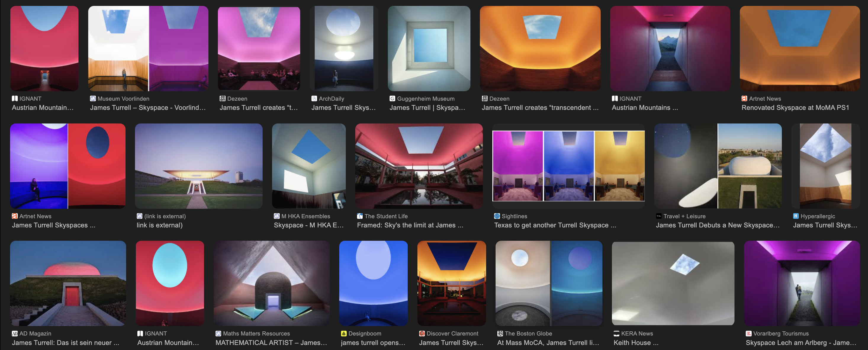
Task: Click the 'ArchDaily' source name
Action: (x=331, y=99)
